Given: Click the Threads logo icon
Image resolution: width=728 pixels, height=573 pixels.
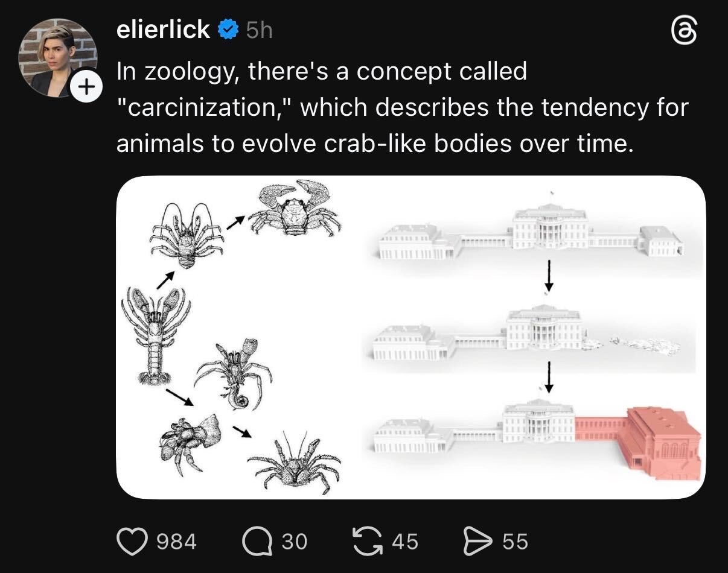Looking at the screenshot, I should pos(683,31).
